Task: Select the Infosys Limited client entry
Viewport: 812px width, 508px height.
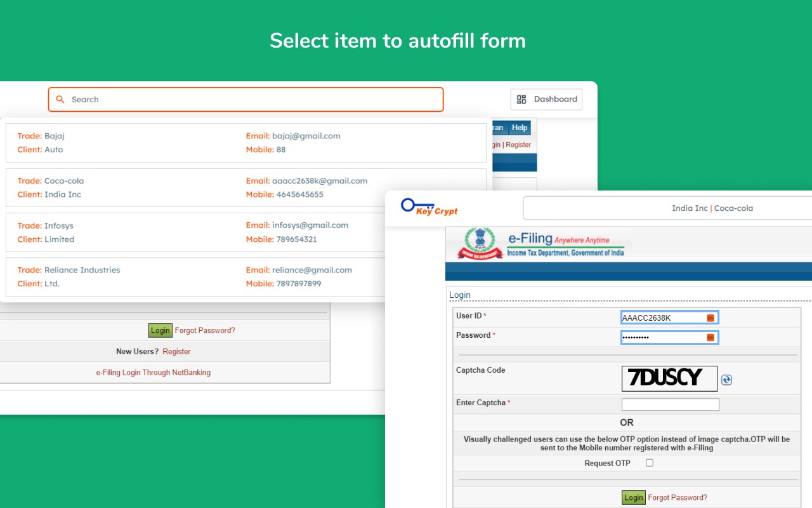Action: point(246,232)
